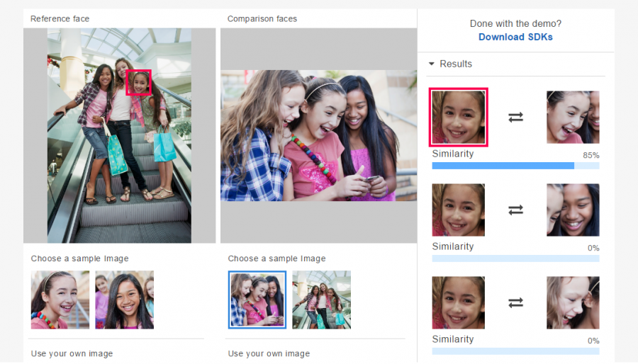
Task: Select the smiling girl in purple sample image
Action: tap(125, 300)
